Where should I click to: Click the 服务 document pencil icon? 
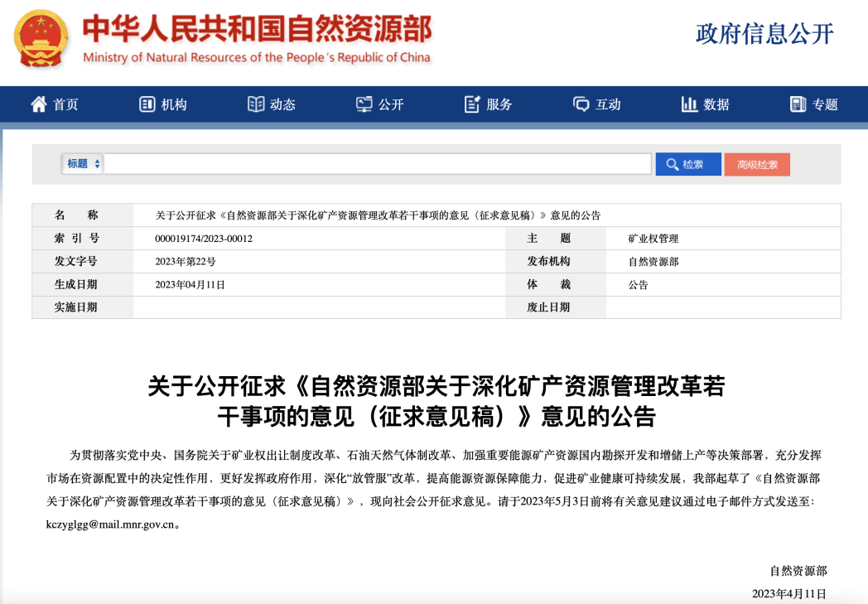click(473, 104)
